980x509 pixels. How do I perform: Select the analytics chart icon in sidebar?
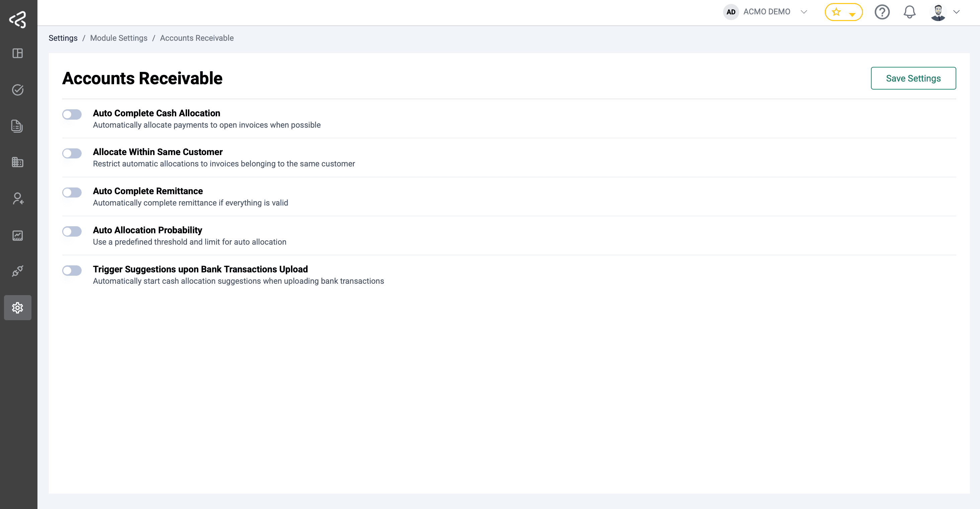pos(17,235)
